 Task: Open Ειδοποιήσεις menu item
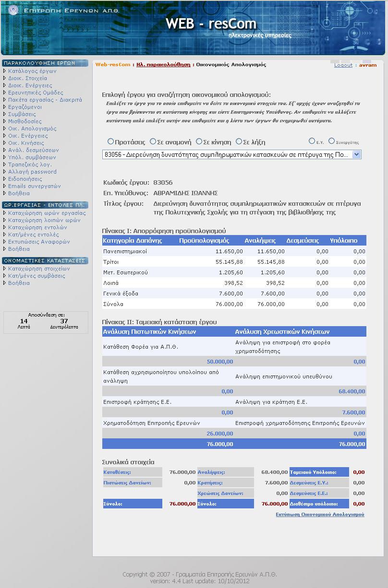pyautogui.click(x=25, y=179)
